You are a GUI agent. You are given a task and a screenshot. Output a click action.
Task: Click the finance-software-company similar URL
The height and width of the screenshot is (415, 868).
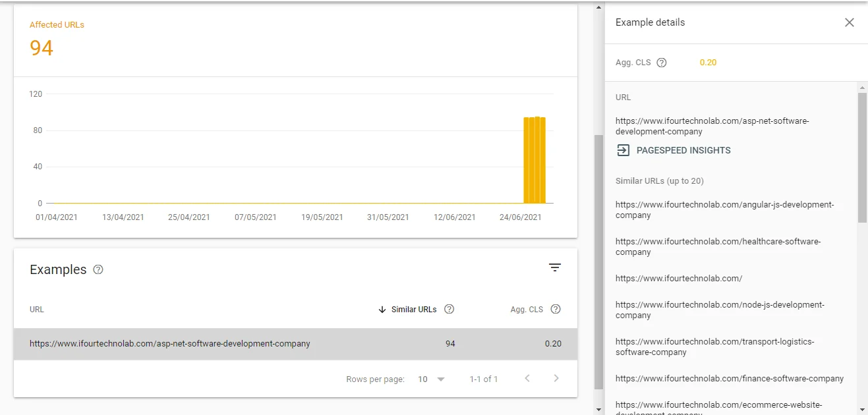click(x=730, y=379)
